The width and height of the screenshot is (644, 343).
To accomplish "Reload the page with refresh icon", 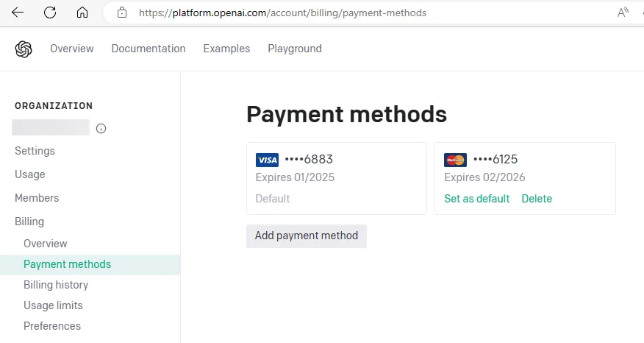I will click(50, 13).
